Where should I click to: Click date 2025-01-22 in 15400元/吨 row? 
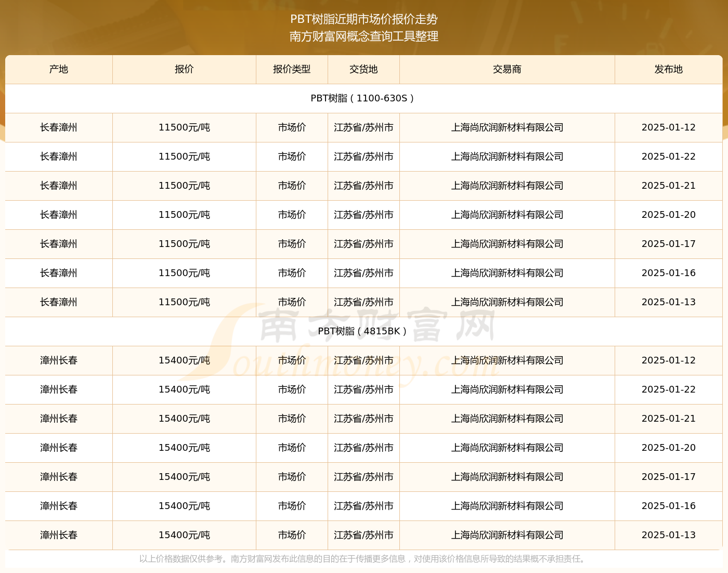pyautogui.click(x=669, y=389)
